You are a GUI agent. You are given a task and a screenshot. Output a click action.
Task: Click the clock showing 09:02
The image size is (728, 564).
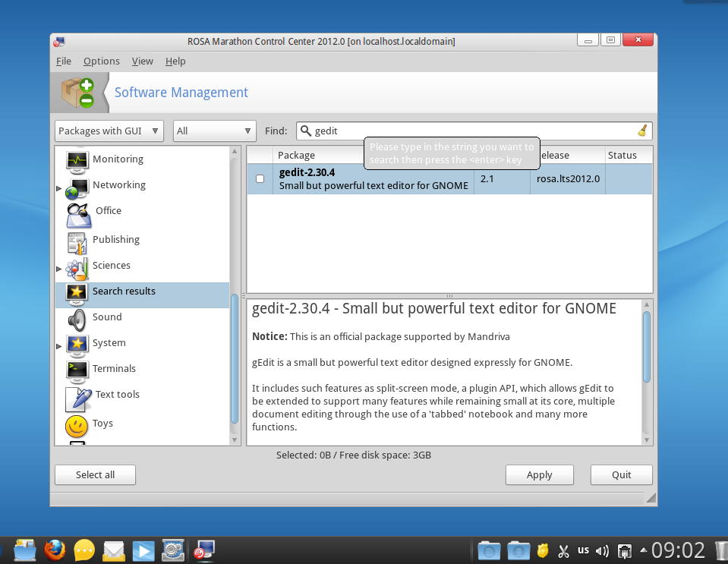[x=678, y=550]
